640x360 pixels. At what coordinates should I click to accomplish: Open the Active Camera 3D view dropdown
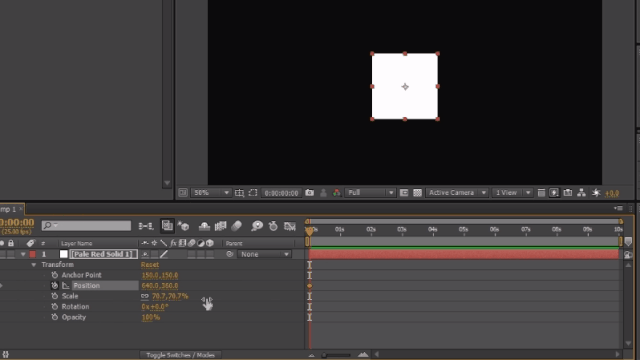coord(457,193)
